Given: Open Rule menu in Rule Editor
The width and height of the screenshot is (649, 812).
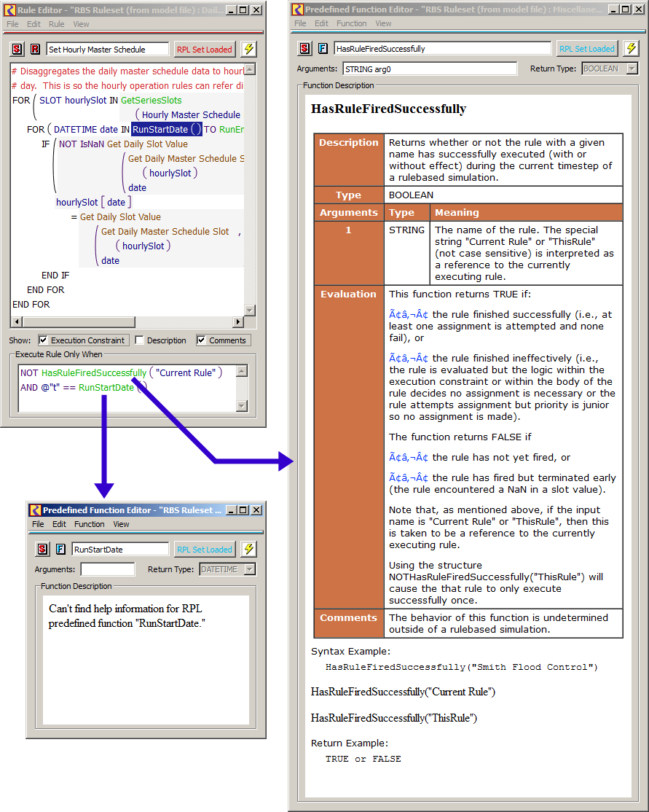Looking at the screenshot, I should (x=56, y=24).
